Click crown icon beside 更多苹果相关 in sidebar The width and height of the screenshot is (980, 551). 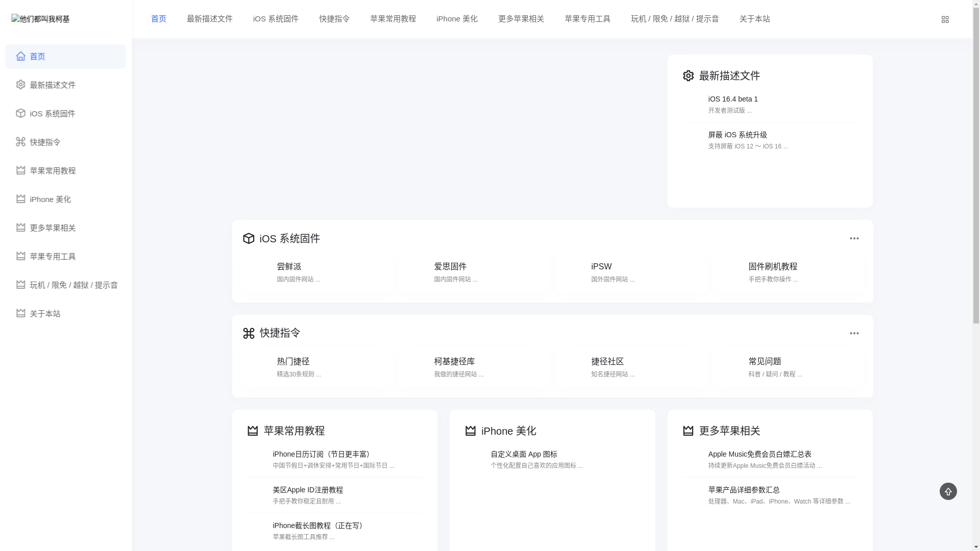point(20,228)
